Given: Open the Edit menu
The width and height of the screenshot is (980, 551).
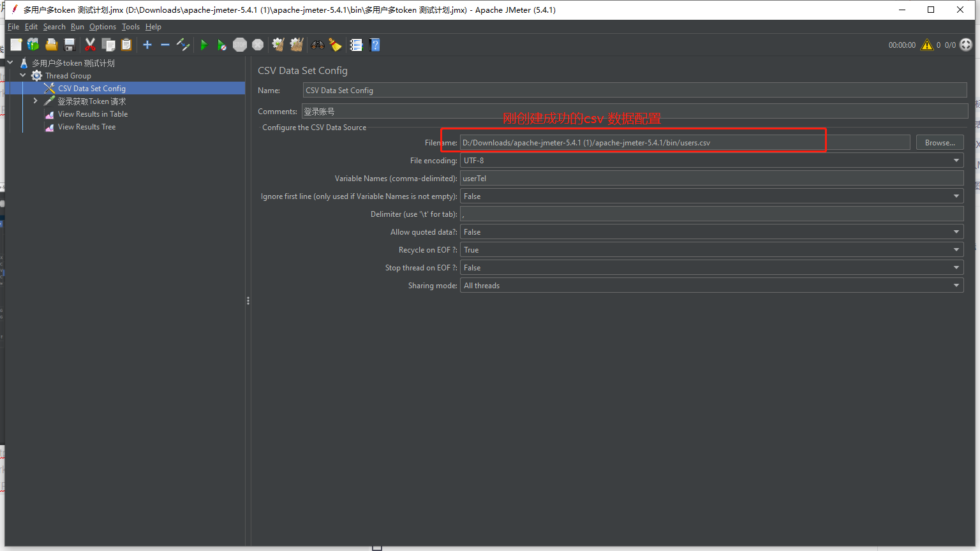Looking at the screenshot, I should pos(31,27).
